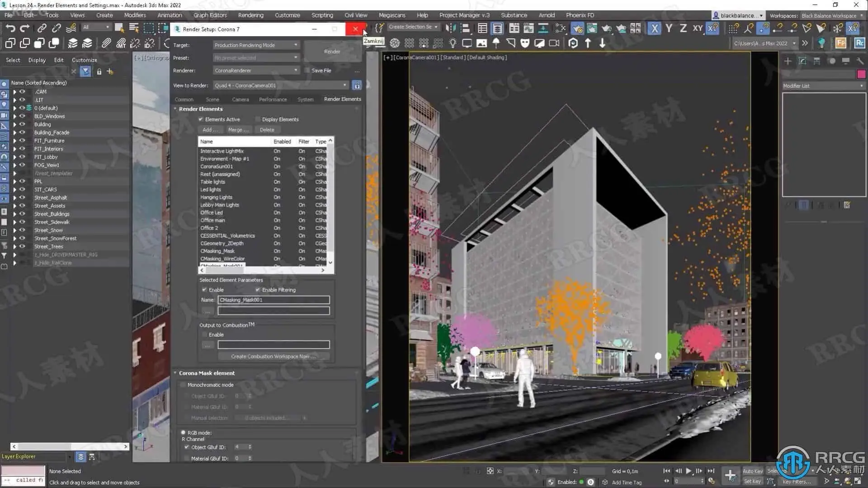Click the Auto Key button
This screenshot has height=488, width=868.
tap(752, 471)
